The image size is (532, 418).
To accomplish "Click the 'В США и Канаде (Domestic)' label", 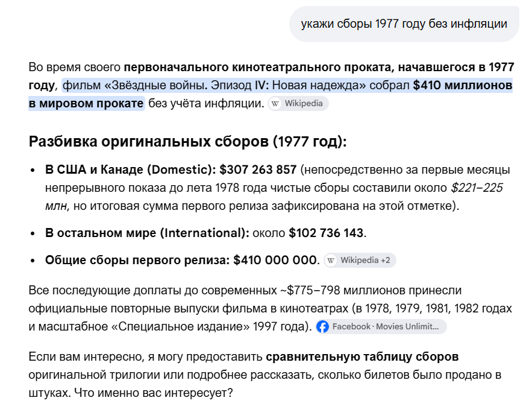I will (x=130, y=169).
